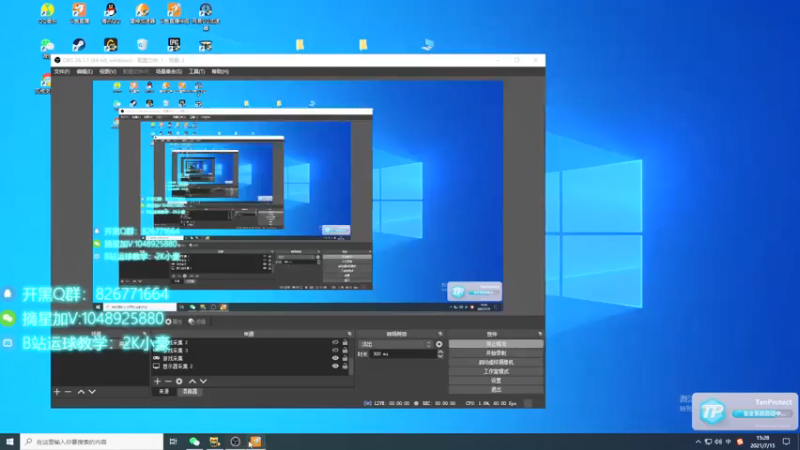The image size is (800, 450).
Task: Select the 显示器采集 2 source row
Action: tap(250, 366)
